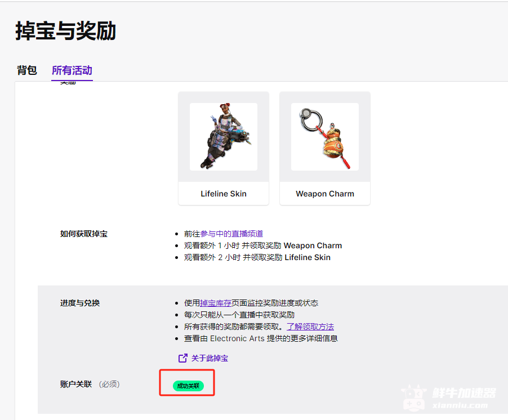The image size is (508, 420).
Task: Click the Weapon Charm card label
Action: point(325,194)
